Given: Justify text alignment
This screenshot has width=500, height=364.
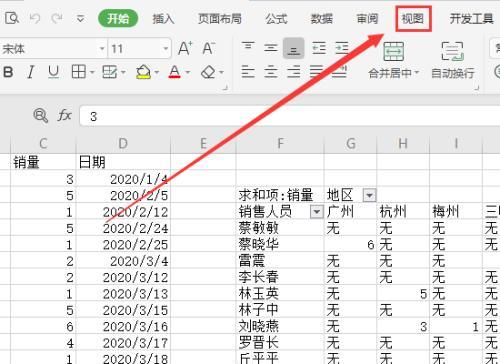Looking at the screenshot, I should [x=317, y=72].
